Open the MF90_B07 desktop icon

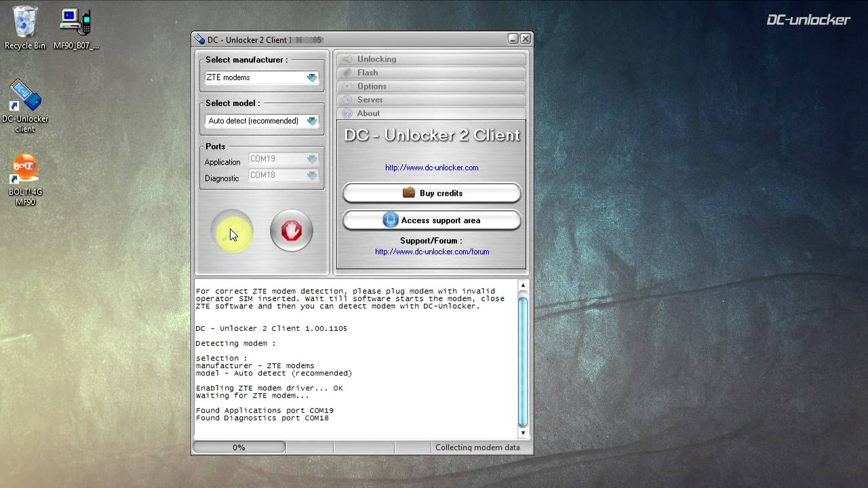click(x=76, y=27)
